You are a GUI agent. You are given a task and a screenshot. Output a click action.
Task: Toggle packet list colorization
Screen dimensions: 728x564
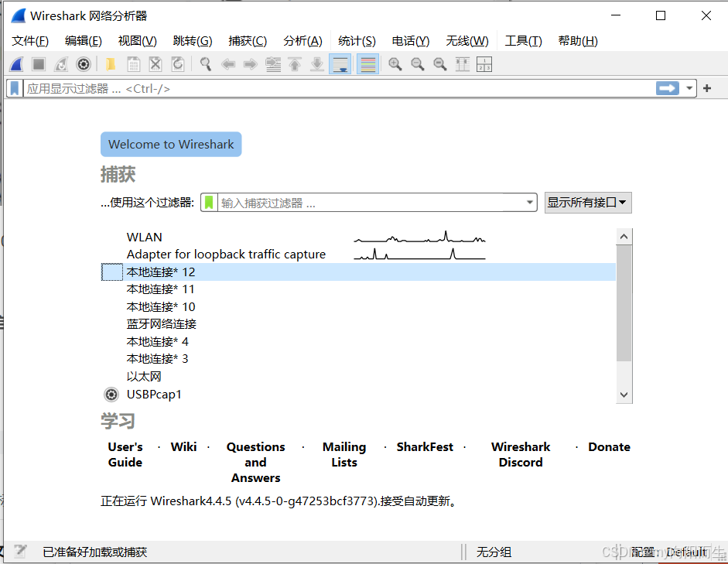click(x=367, y=64)
